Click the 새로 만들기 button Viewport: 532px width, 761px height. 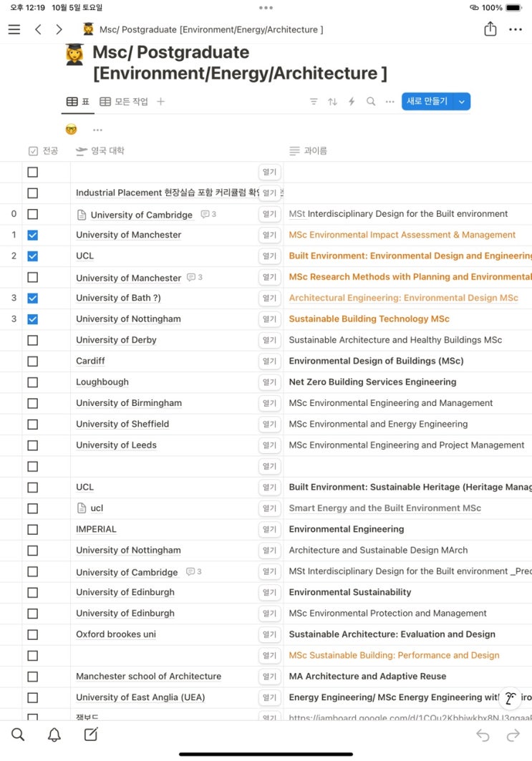pyautogui.click(x=427, y=102)
